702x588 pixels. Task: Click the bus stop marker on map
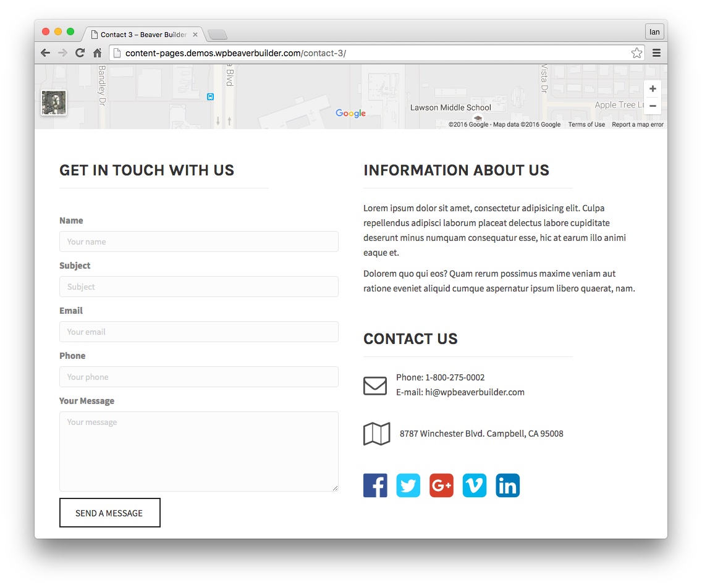coord(211,96)
